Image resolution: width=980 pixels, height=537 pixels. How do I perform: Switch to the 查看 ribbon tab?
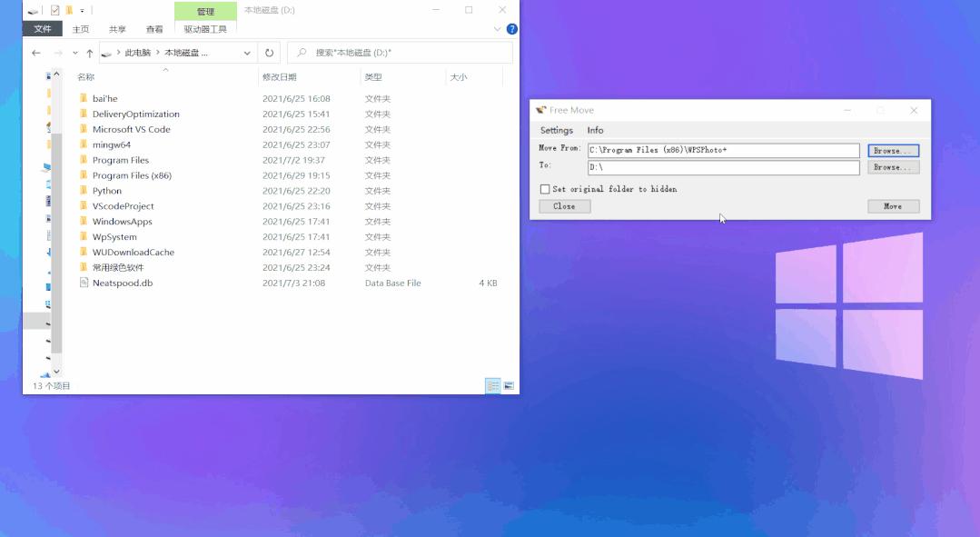(x=153, y=28)
